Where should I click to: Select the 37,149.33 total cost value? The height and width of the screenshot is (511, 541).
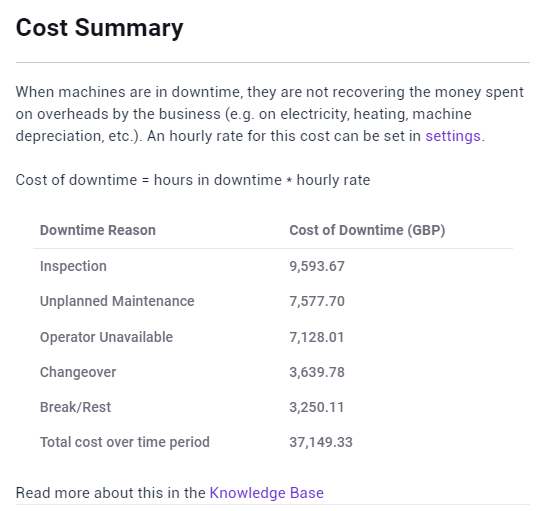[x=321, y=442]
